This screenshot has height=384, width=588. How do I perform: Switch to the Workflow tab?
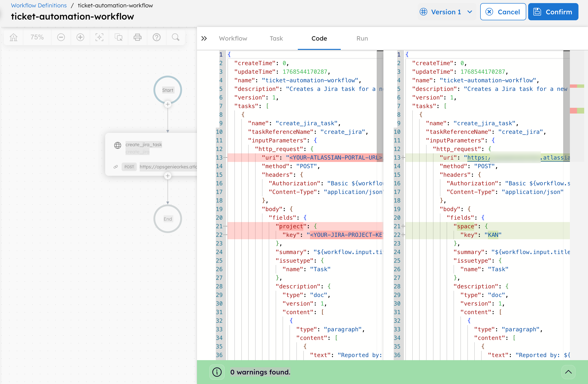click(233, 39)
